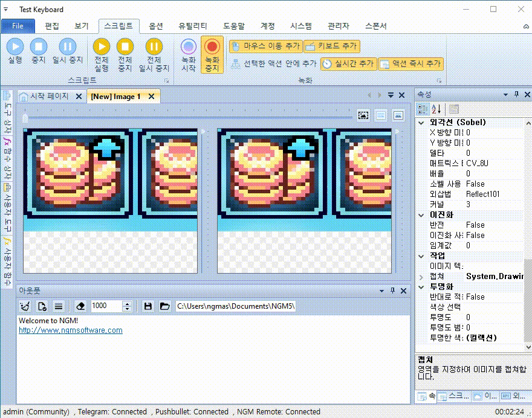Sort properties alphabetically with A-Z icon
This screenshot has width=532, height=418.
(x=436, y=109)
